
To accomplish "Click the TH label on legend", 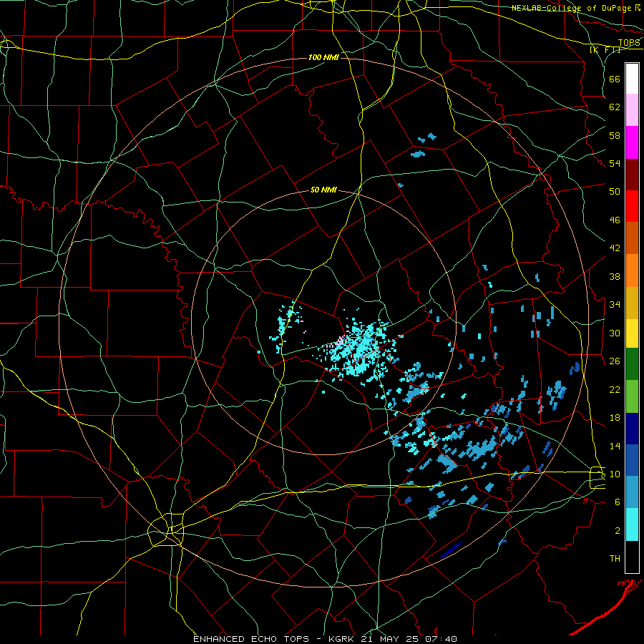I will coord(615,559).
